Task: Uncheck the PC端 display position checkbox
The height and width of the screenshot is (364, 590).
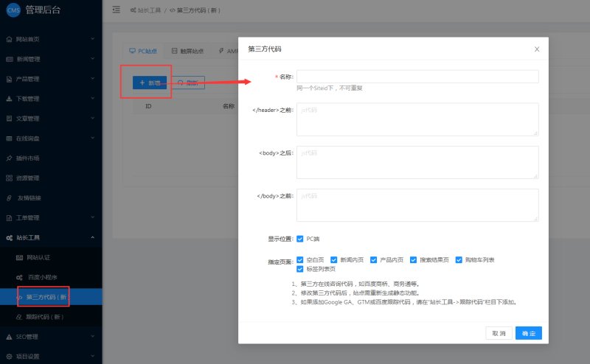Action: (x=300, y=239)
